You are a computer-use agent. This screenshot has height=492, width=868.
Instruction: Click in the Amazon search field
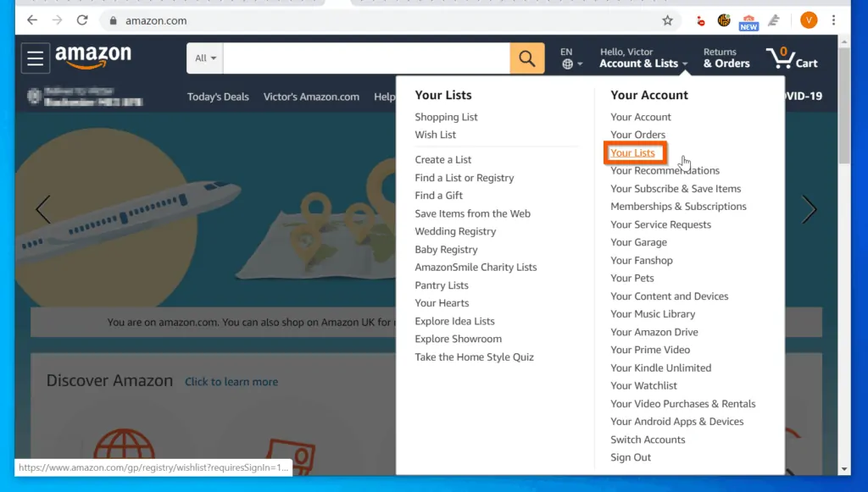click(366, 58)
